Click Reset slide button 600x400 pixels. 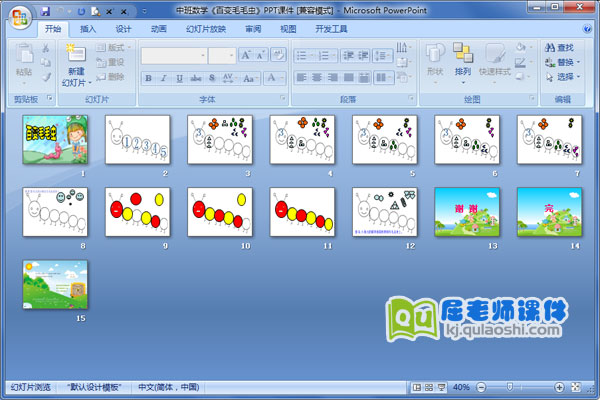pyautogui.click(x=110, y=62)
